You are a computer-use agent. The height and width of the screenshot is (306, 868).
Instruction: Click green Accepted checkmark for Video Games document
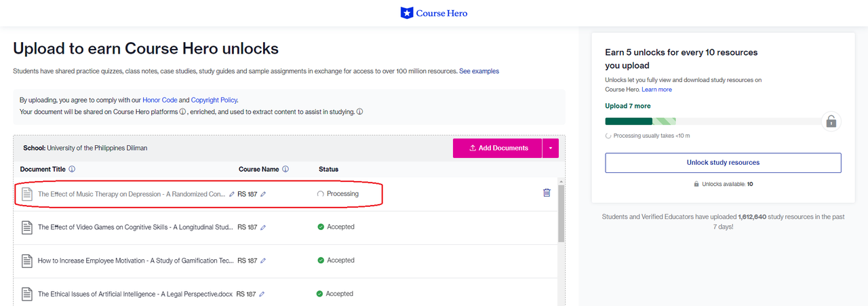click(x=321, y=227)
